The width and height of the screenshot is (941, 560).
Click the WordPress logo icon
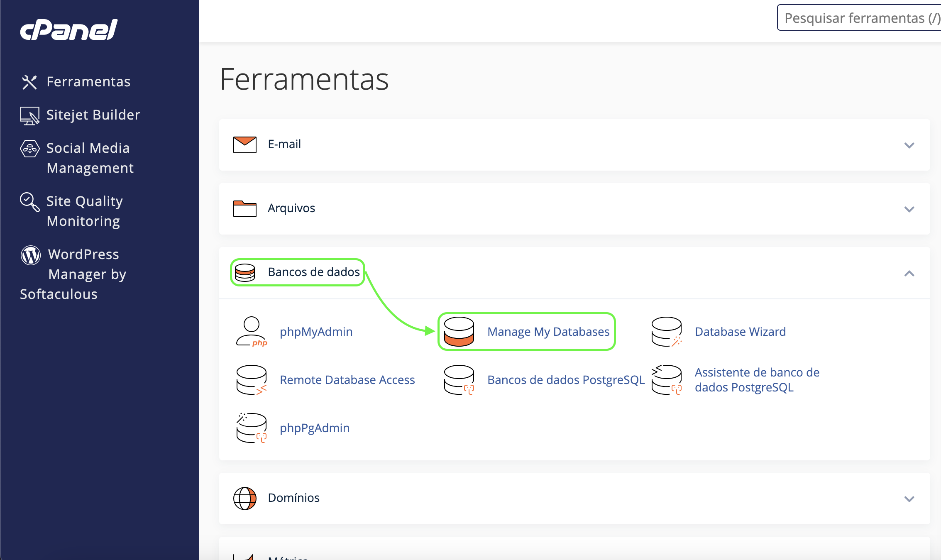31,255
